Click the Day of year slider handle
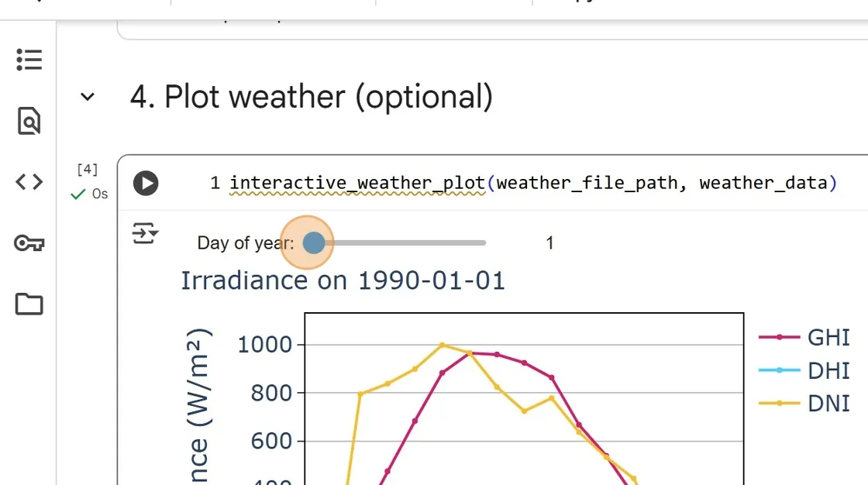Screen dimensions: 868x485 click(313, 243)
